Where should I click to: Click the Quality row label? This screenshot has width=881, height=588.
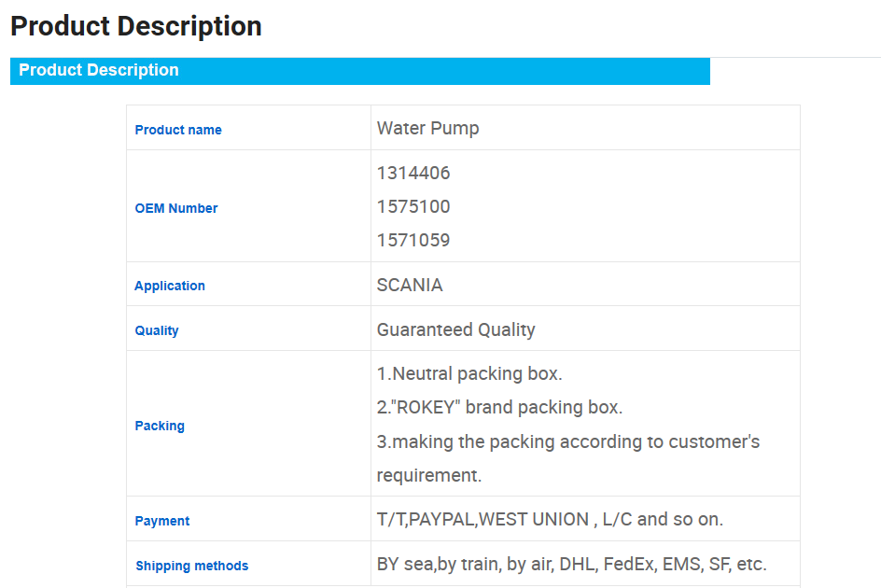tap(157, 330)
